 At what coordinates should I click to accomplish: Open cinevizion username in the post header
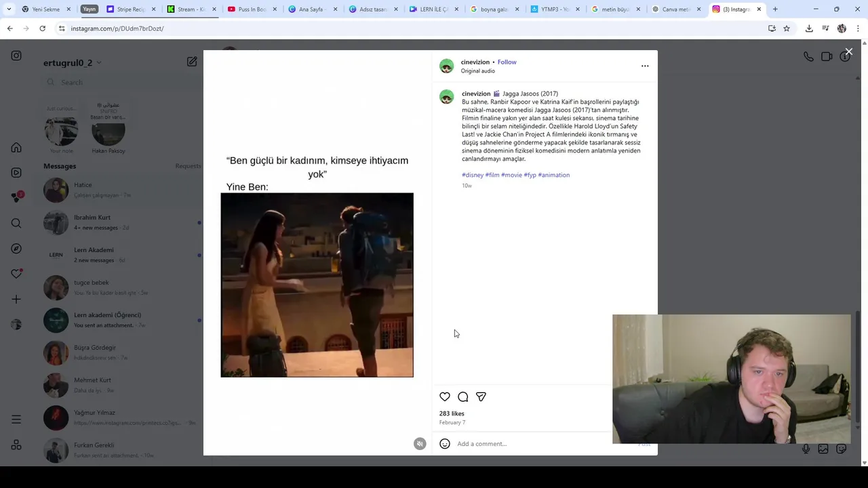pyautogui.click(x=475, y=62)
